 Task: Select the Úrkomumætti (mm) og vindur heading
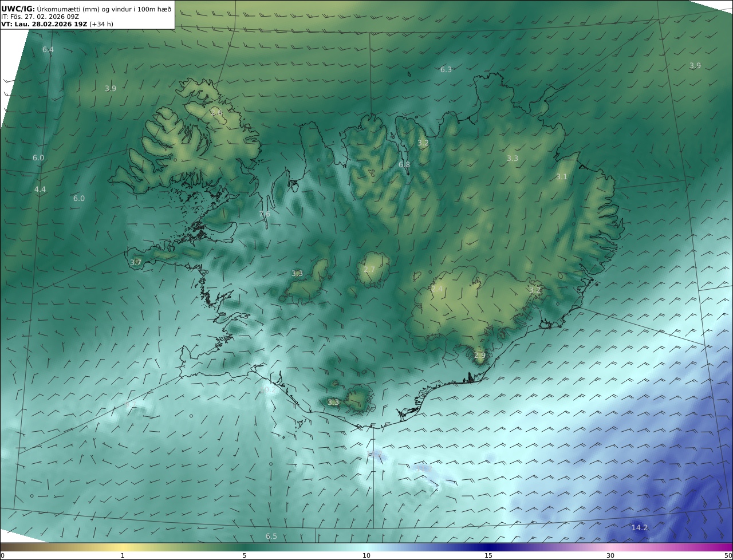click(104, 9)
